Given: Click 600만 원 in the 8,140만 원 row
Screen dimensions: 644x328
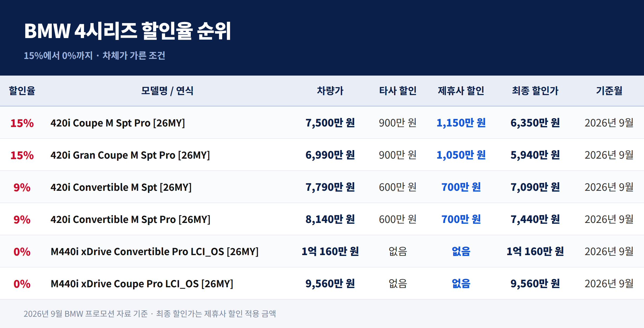Looking at the screenshot, I should coord(398,219).
